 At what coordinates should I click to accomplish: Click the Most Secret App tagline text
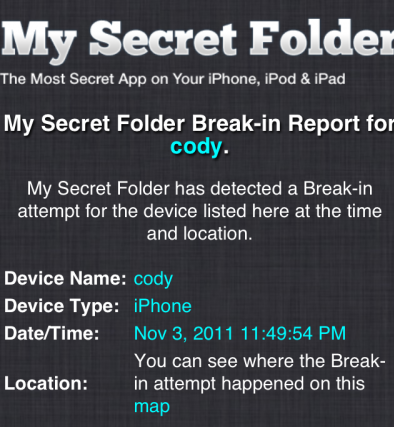173,79
